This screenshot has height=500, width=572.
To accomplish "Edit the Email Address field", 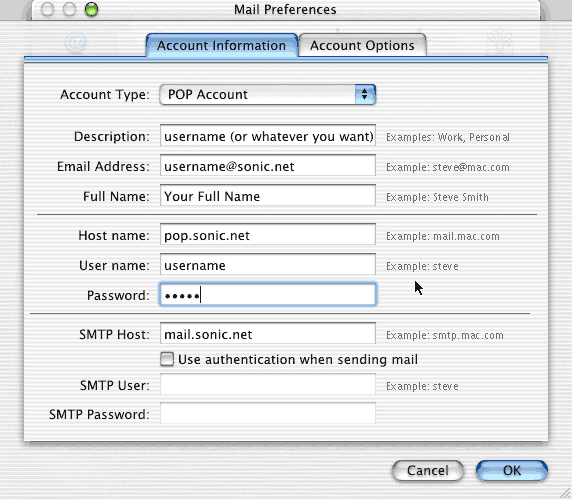I will pyautogui.click(x=268, y=166).
